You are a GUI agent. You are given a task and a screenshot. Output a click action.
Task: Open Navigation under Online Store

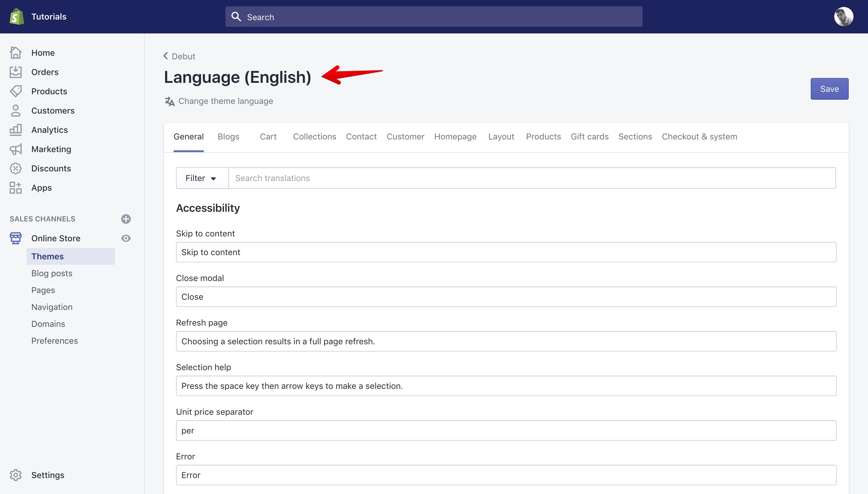tap(52, 307)
